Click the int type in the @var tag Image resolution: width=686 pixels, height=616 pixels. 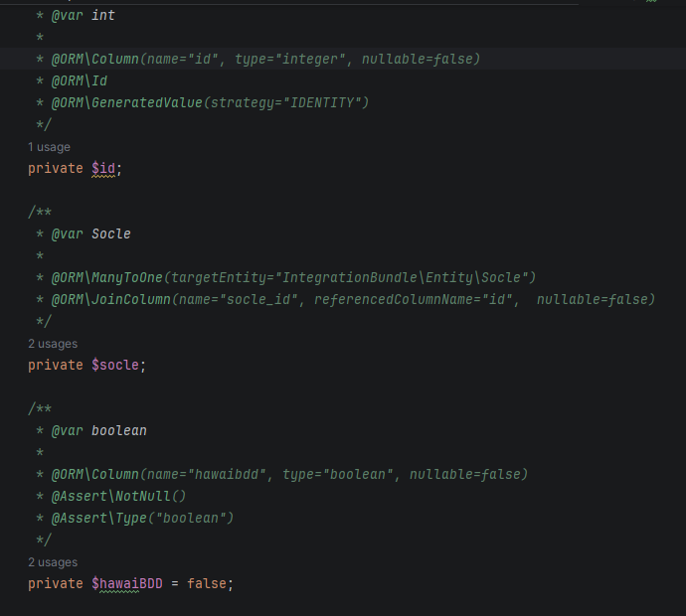click(103, 16)
